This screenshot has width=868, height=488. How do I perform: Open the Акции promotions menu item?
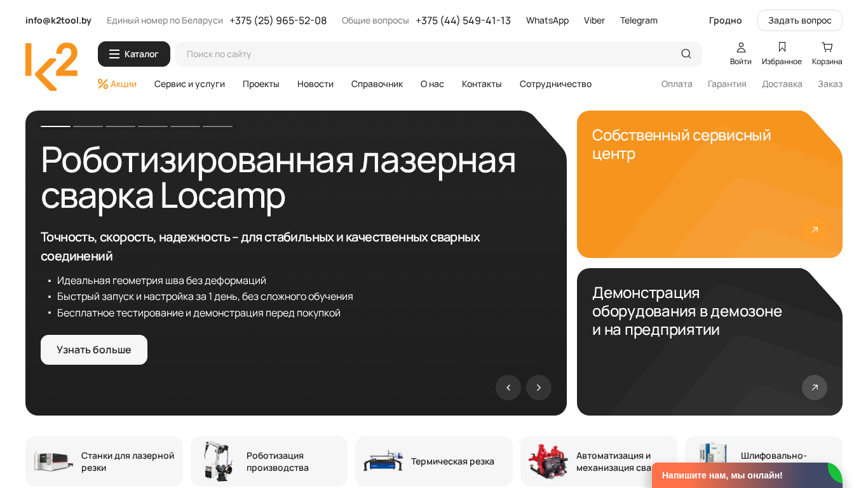(x=118, y=84)
